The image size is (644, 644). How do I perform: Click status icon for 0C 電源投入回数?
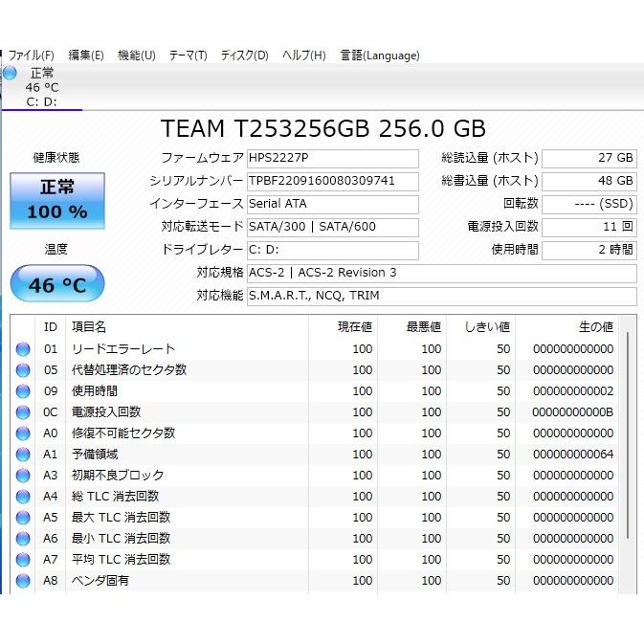[23, 412]
